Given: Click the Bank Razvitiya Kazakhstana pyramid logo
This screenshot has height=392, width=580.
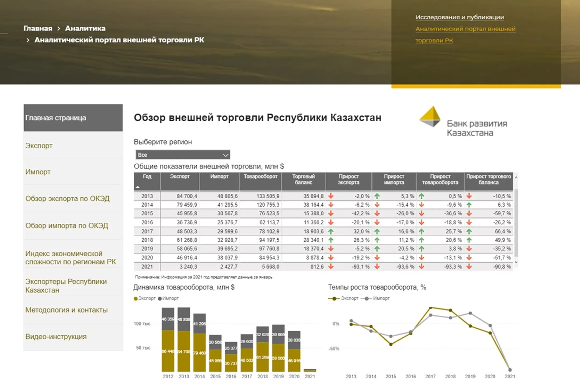Looking at the screenshot, I should (x=430, y=117).
